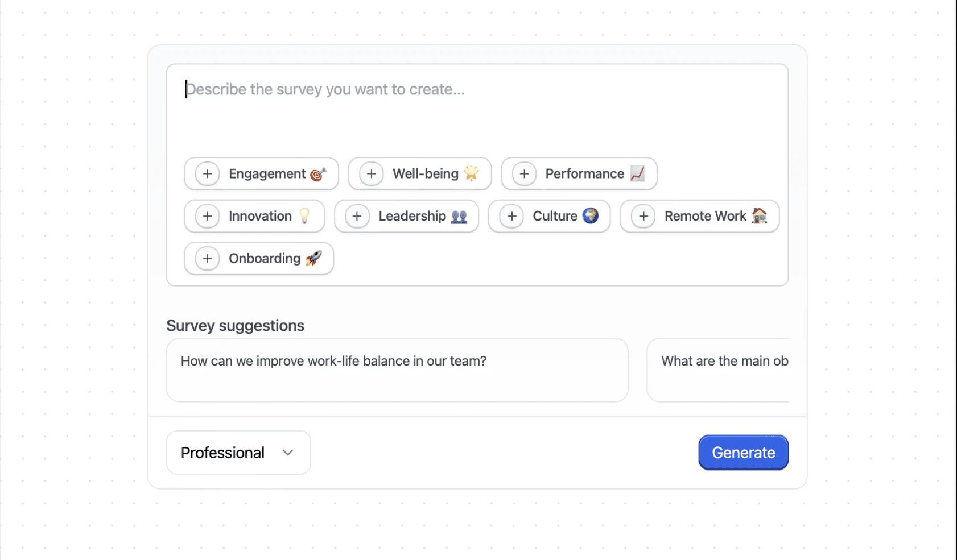
Task: Click the Generate button
Action: 743,453
